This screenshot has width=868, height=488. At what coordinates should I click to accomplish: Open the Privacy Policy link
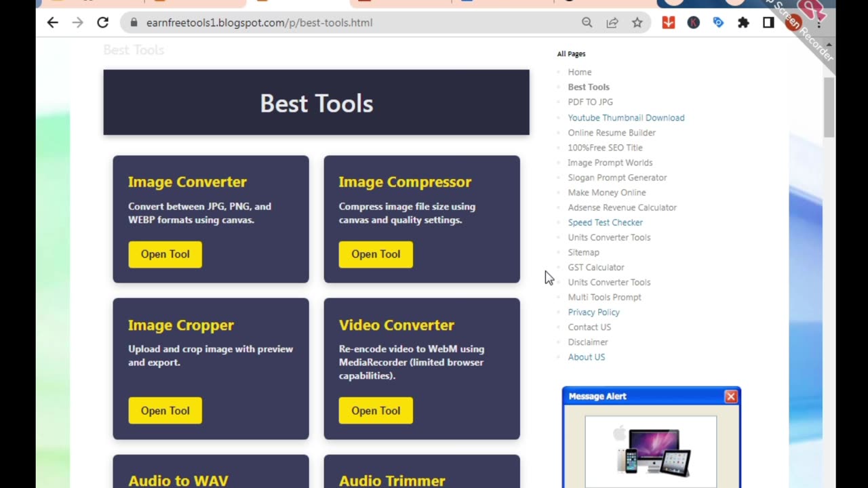(x=593, y=312)
